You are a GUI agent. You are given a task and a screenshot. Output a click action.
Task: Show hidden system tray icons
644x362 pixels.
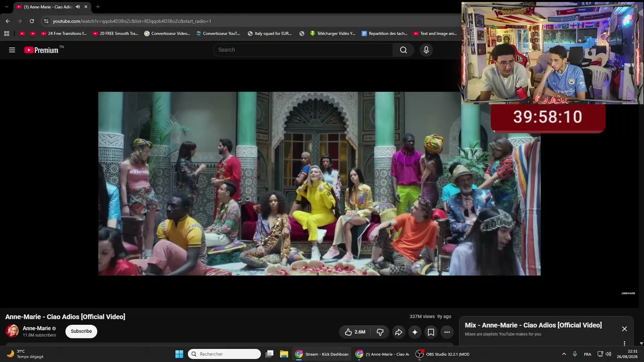564,354
